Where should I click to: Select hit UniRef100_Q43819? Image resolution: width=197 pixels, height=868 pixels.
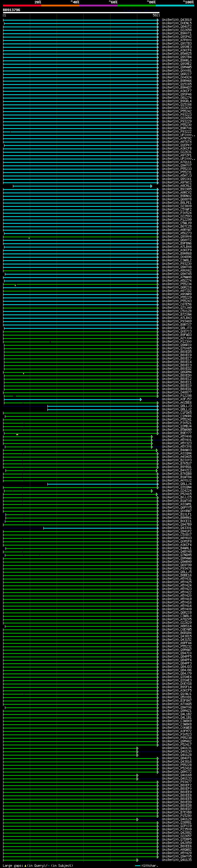(177, 20)
